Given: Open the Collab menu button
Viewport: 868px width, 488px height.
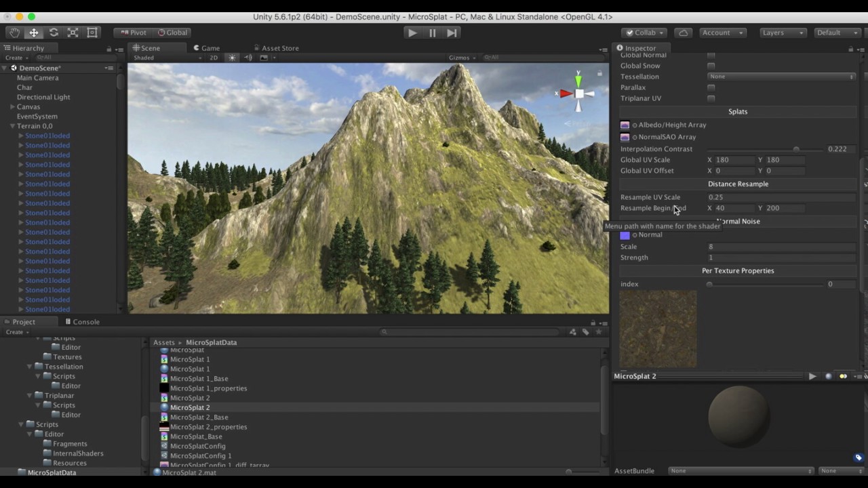Looking at the screenshot, I should click(645, 33).
